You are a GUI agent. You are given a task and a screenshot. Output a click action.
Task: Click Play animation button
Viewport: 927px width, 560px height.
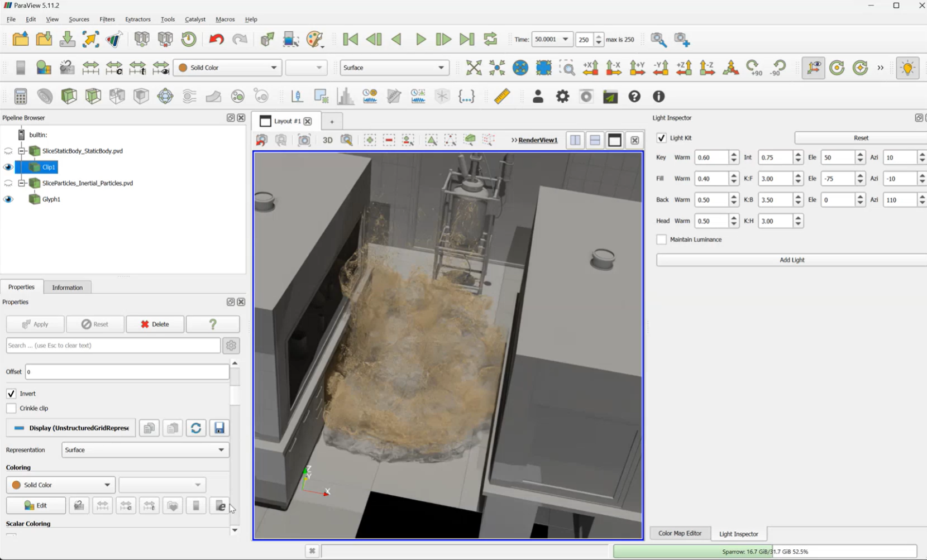click(421, 39)
